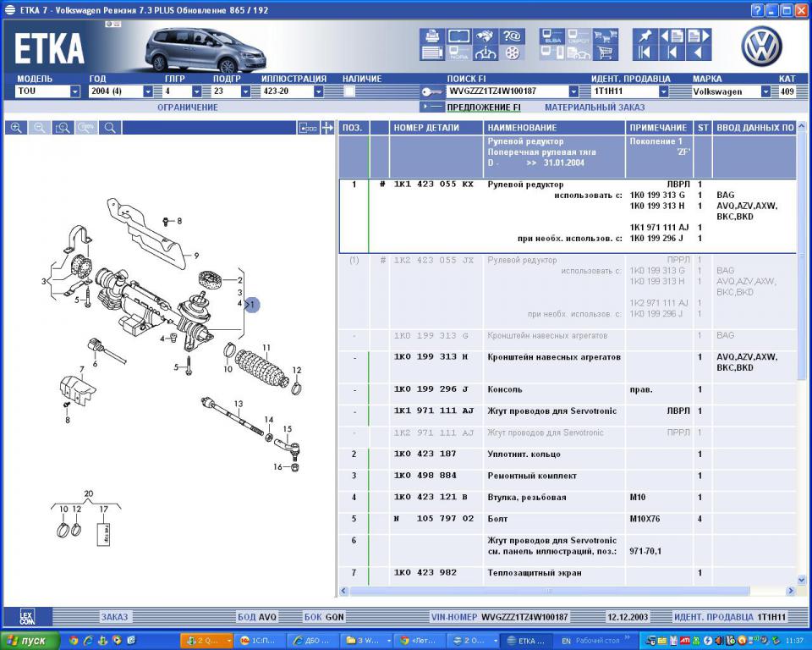
Task: Click the zoom region magnifier icon
Action: pyautogui.click(x=63, y=128)
